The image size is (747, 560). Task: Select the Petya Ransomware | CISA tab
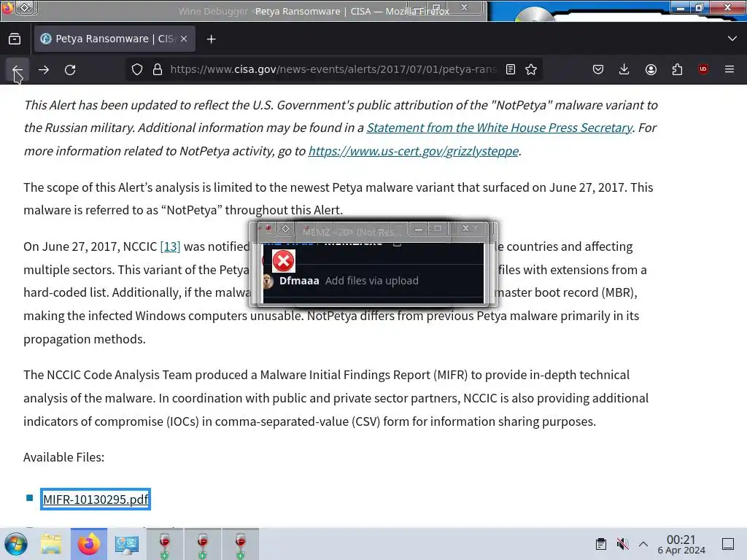click(x=115, y=39)
